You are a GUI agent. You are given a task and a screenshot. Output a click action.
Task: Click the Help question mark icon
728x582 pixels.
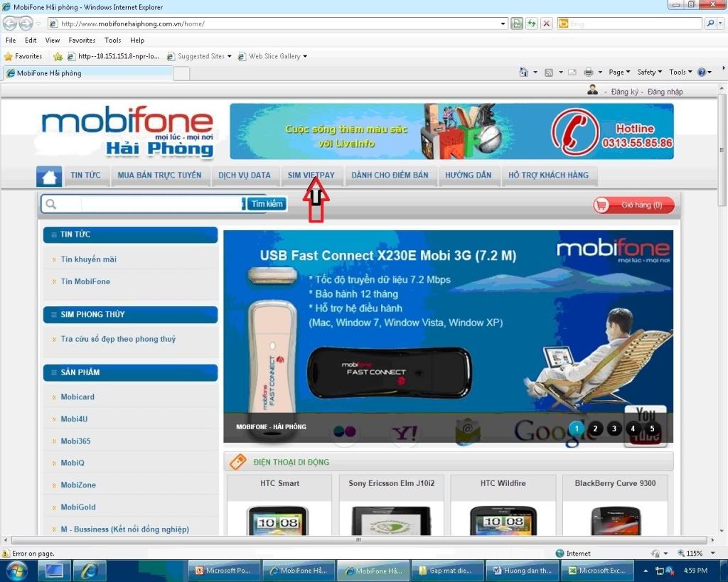tap(702, 72)
